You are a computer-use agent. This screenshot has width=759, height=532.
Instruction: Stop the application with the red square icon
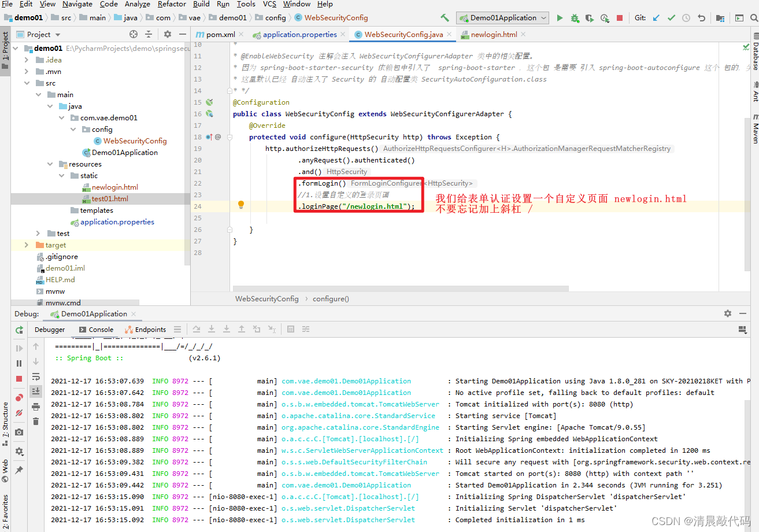[x=620, y=18]
